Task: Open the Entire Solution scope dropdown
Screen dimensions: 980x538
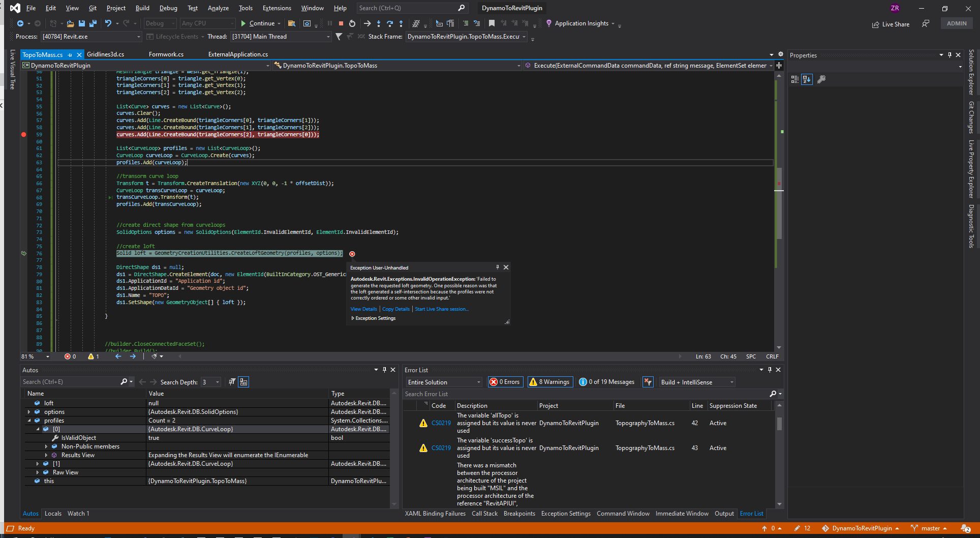Action: click(x=444, y=382)
